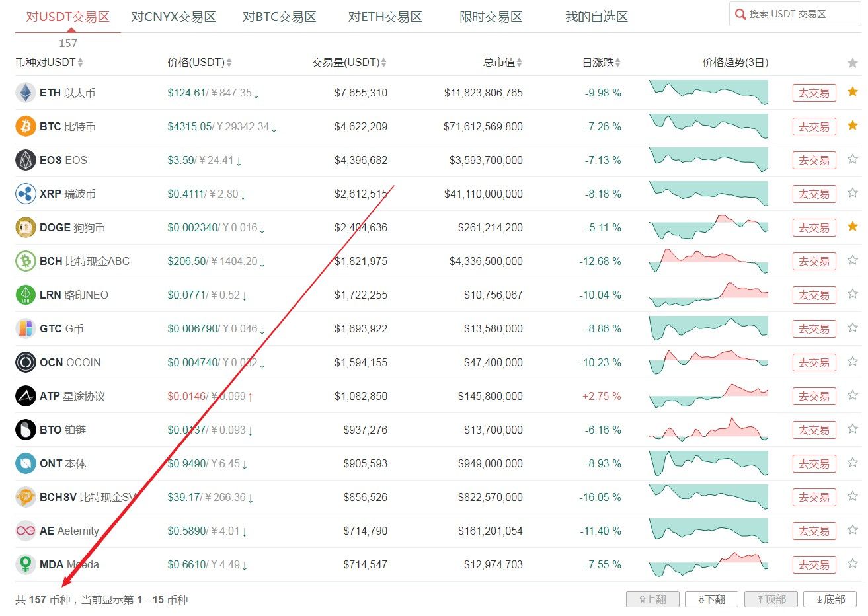Switch to 对CNYX交易区 tab
The height and width of the screenshot is (616, 868).
(x=174, y=17)
